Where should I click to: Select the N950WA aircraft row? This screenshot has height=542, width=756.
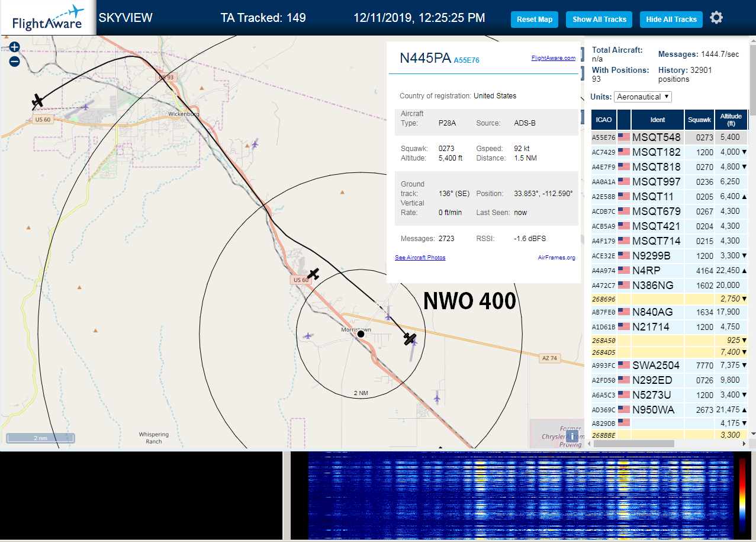[x=670, y=410]
